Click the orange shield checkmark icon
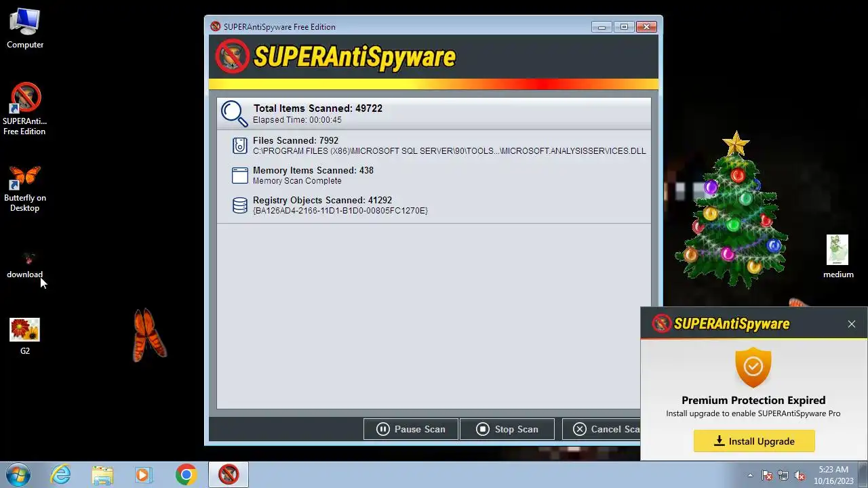This screenshot has width=868, height=488. (x=753, y=368)
